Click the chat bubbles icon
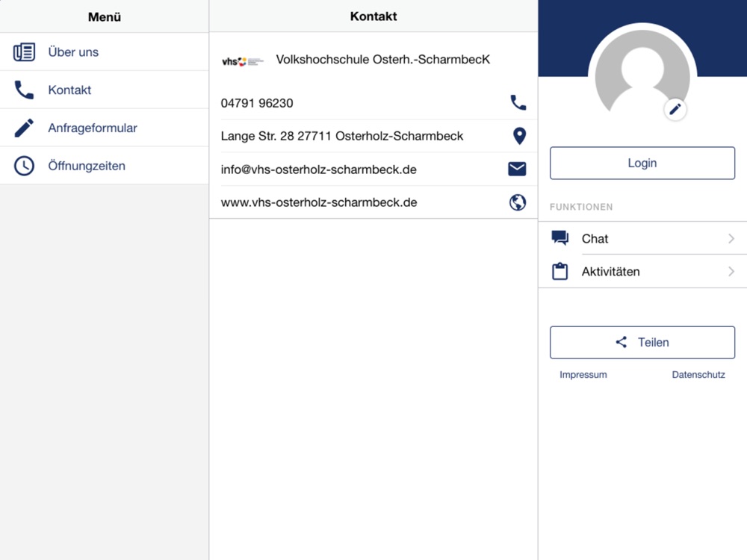Screen dimensions: 747x560 [x=560, y=238]
